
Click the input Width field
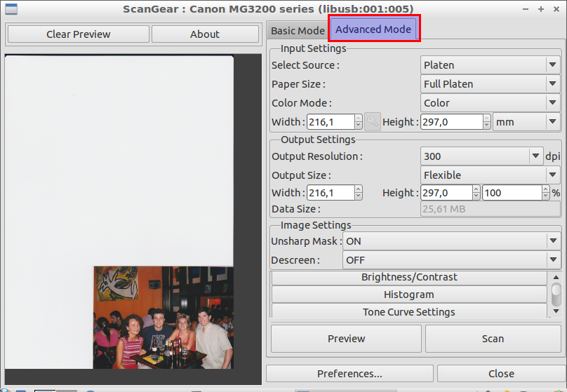(330, 122)
